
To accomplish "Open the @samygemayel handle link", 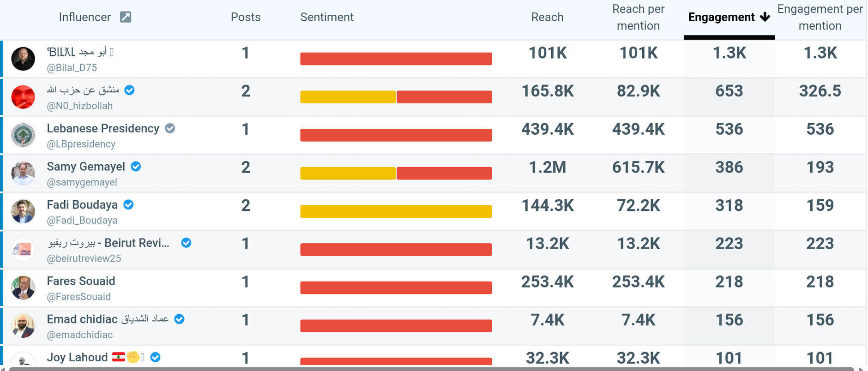I will point(82,182).
